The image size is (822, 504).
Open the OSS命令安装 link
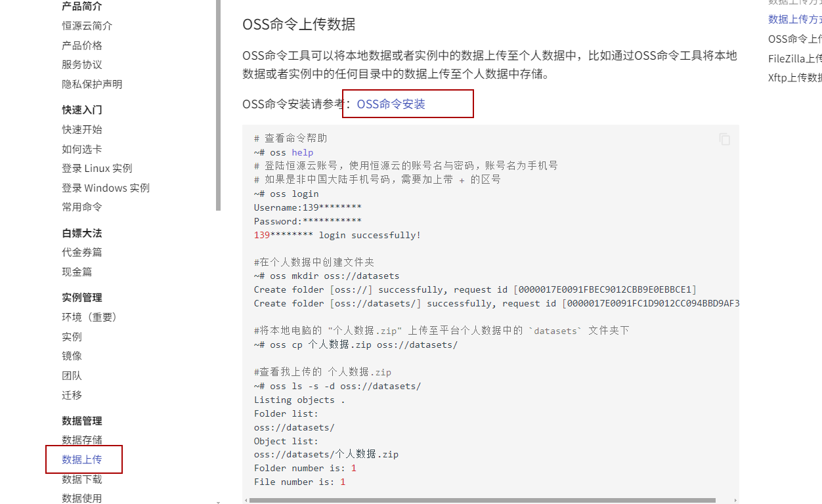(391, 104)
